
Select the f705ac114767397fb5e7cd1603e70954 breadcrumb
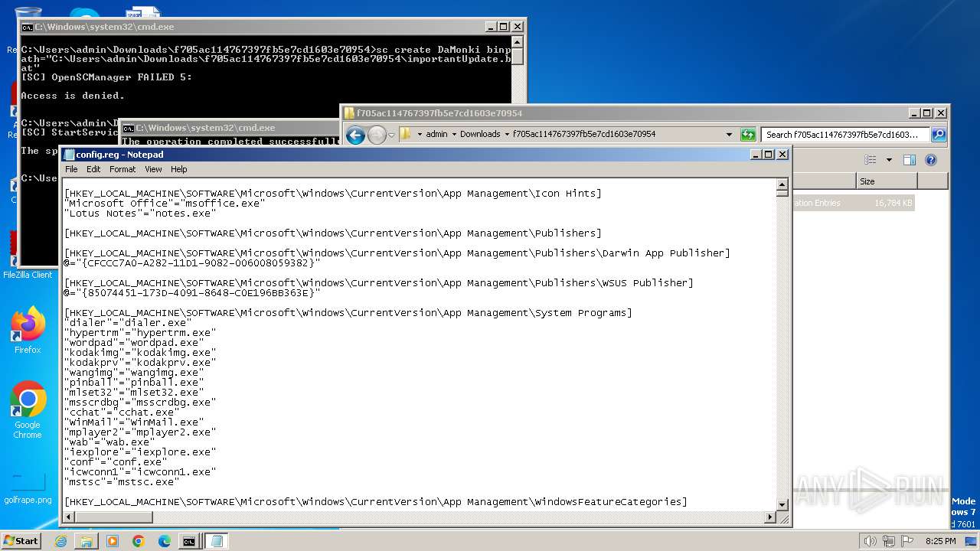tap(584, 134)
